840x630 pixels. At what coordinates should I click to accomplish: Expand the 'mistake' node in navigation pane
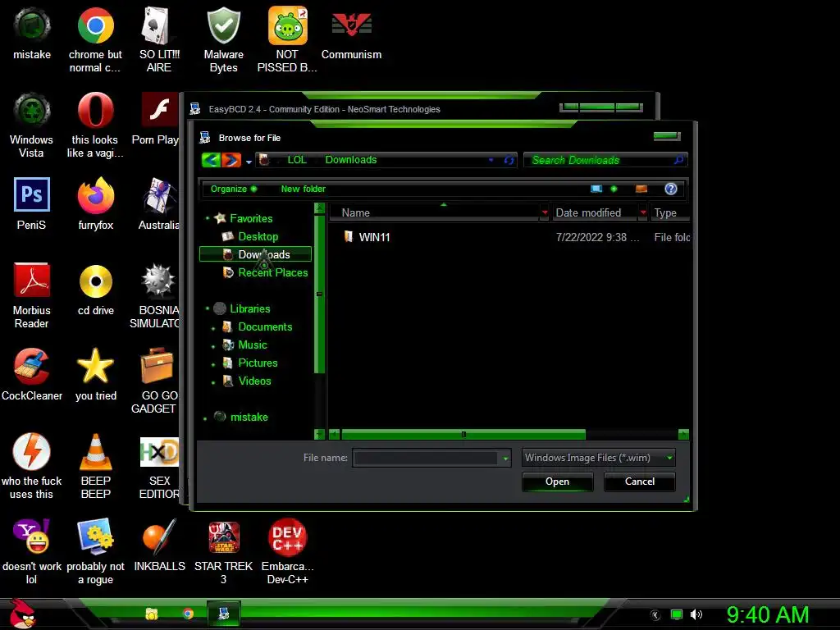coord(205,418)
